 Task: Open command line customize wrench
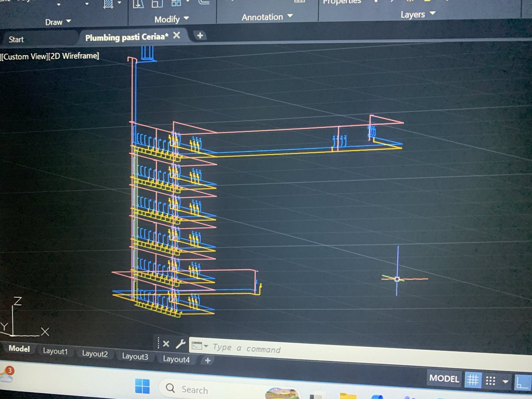coord(180,344)
